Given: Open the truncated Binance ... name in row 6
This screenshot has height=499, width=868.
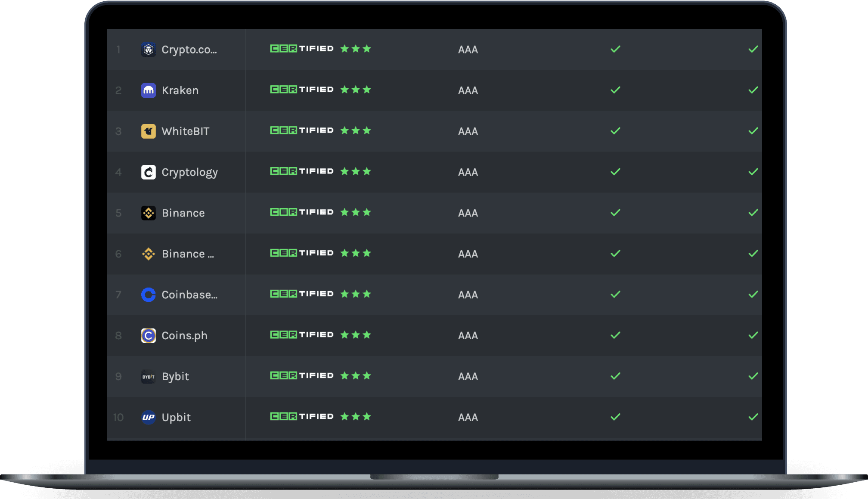Looking at the screenshot, I should (x=188, y=254).
